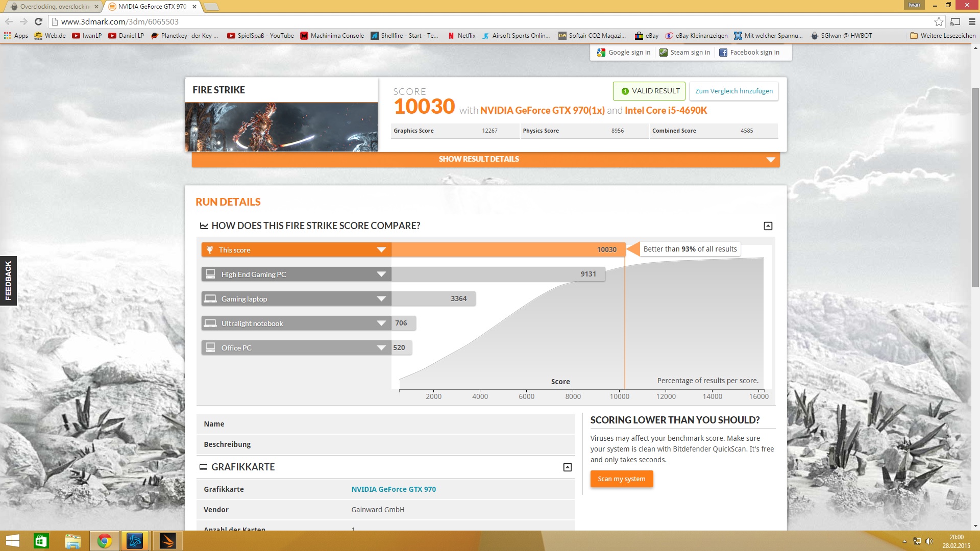This screenshot has height=551, width=980.
Task: Close the NVIDIA GeForce GTX 970 tab
Action: [194, 7]
